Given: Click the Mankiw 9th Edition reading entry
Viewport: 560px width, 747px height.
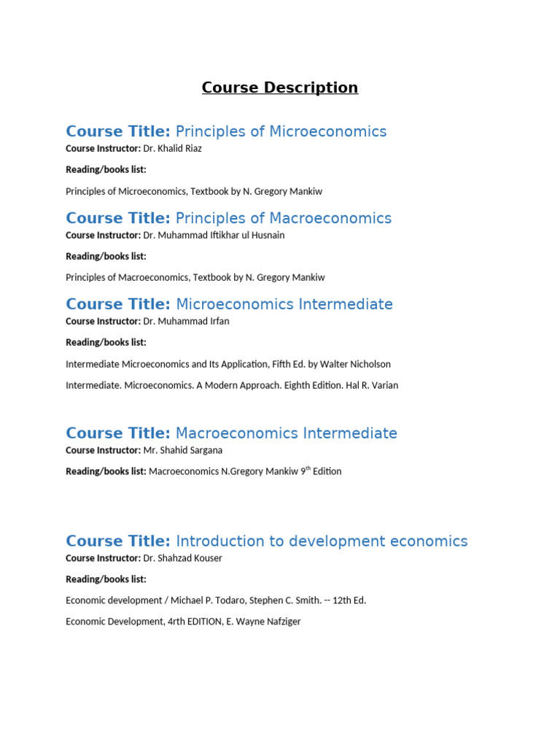Looking at the screenshot, I should 245,471.
